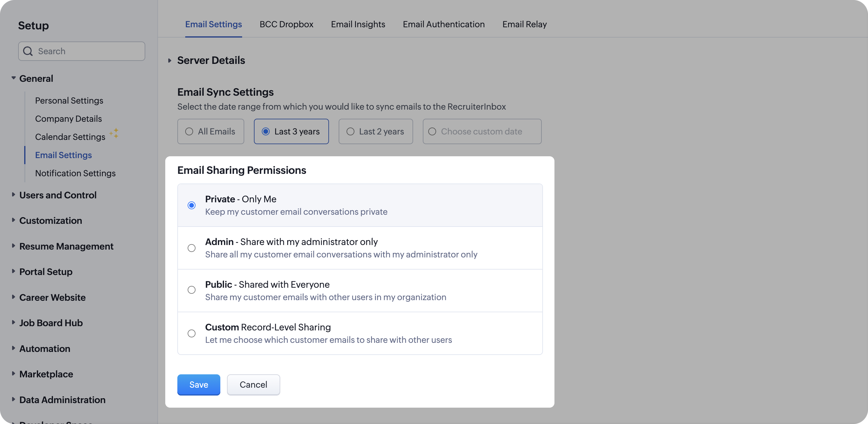Choose Public - Shared with Everyone option
This screenshot has width=868, height=424.
click(191, 290)
